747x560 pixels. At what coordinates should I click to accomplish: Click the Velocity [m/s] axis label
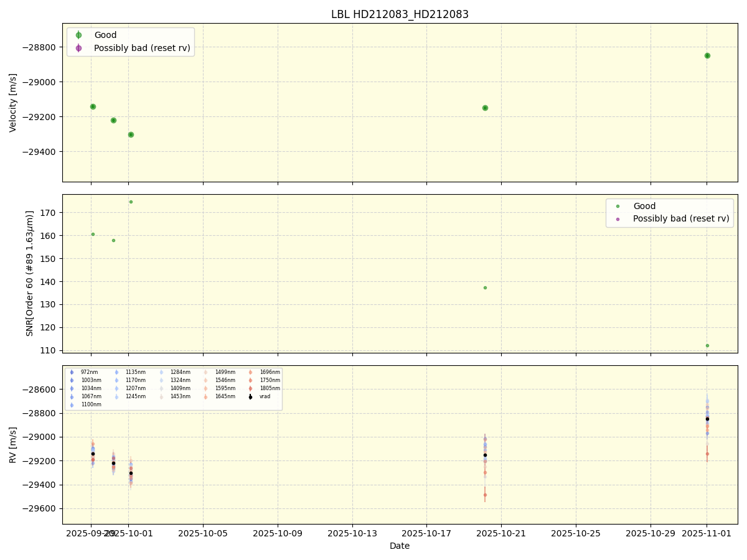13,103
